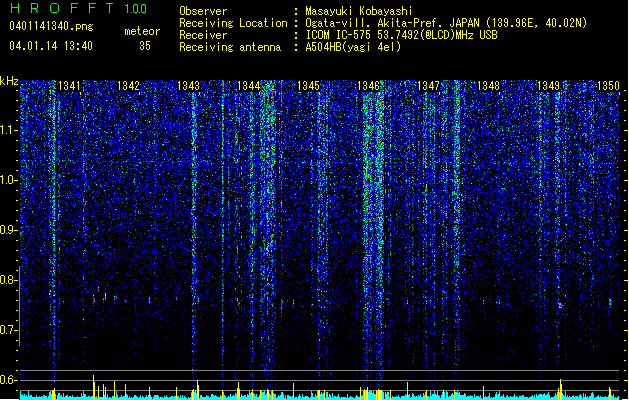Screen dimensions: 629x400
Task: Click the Receiving antenna label
Action: [x=230, y=47]
